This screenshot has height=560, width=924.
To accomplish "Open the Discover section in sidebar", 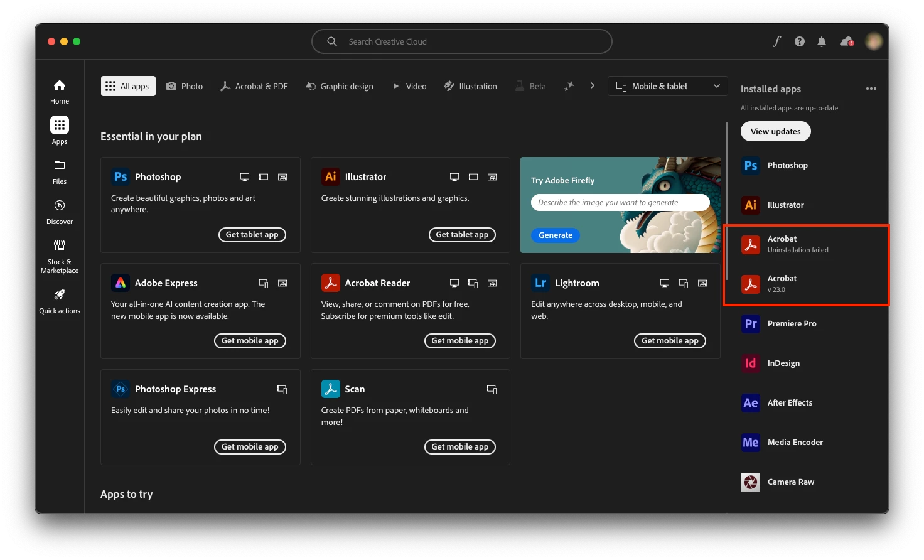I will [60, 212].
